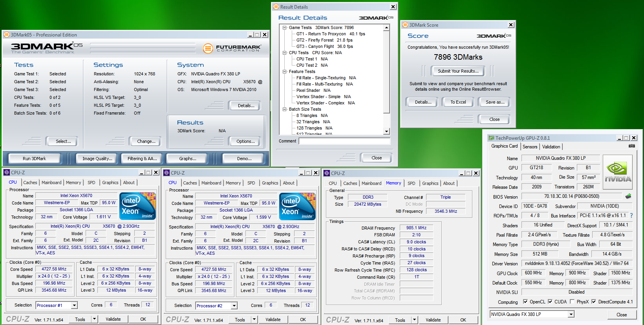Image resolution: width=644 pixels, height=325 pixels.
Task: Click the To Excel button
Action: click(x=458, y=102)
